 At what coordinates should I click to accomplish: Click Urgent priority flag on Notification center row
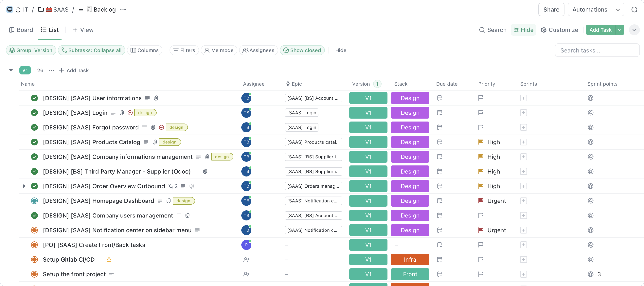coord(480,230)
